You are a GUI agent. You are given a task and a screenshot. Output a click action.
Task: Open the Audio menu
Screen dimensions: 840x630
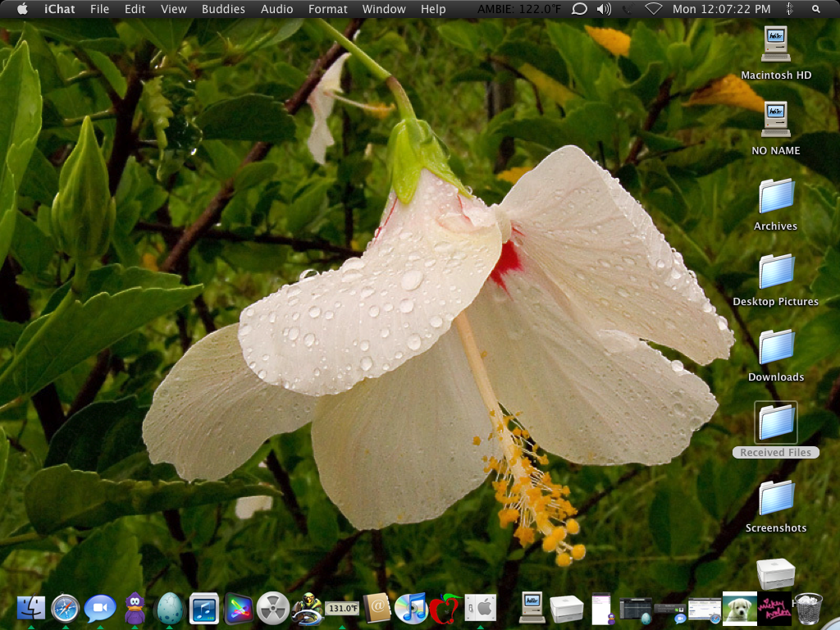[276, 9]
